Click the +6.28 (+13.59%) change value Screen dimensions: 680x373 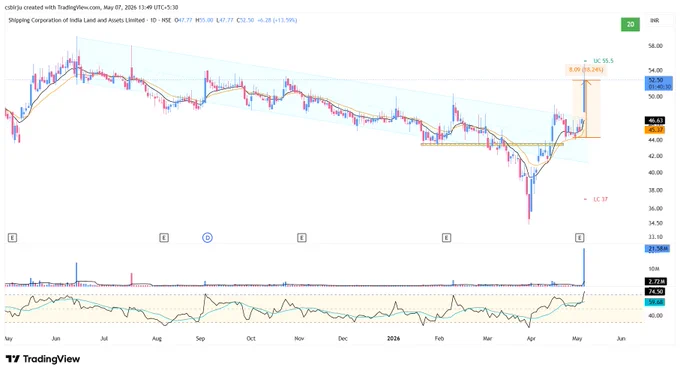coord(277,20)
